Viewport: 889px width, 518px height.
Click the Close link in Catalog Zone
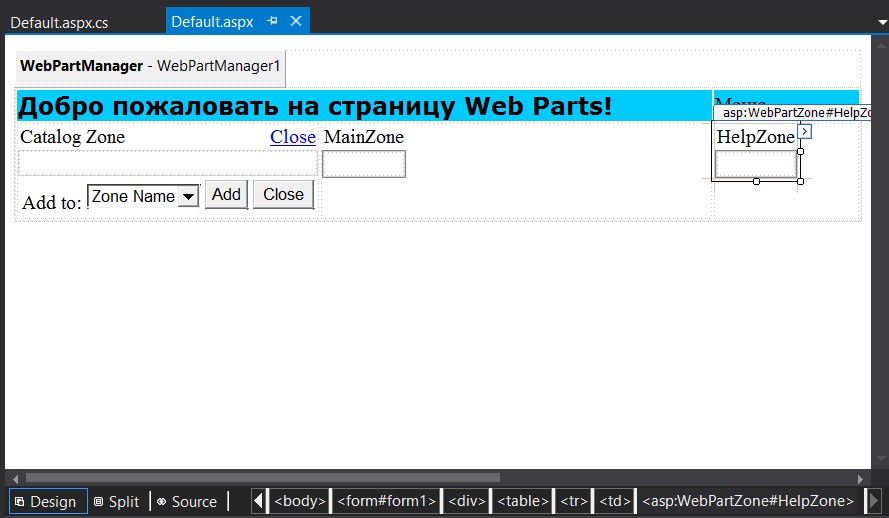(x=293, y=137)
